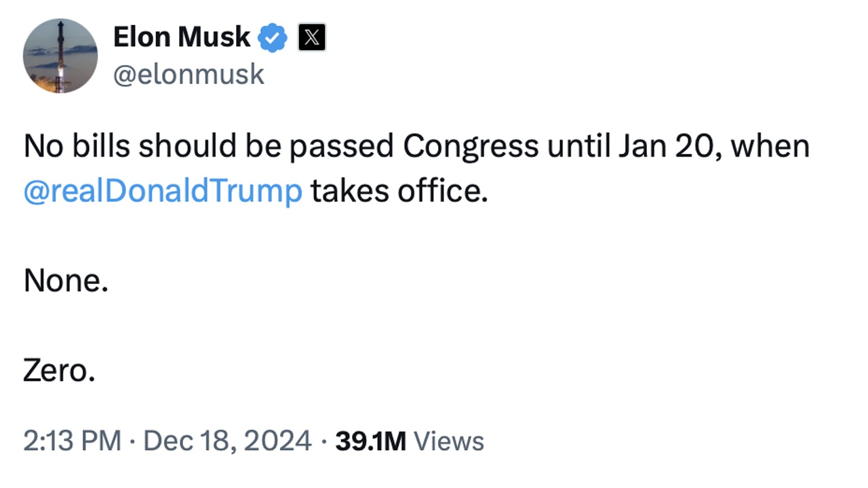Click the "No bills" opening words
868x488 pixels.
pos(77,146)
